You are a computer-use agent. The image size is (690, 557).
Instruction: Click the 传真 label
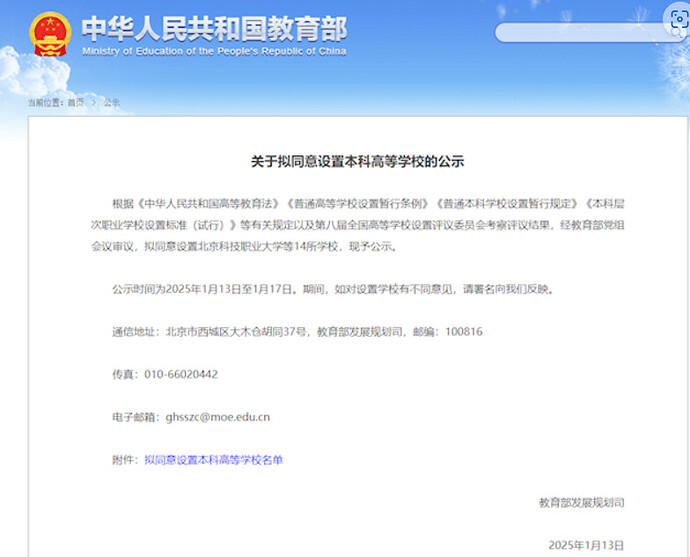pyautogui.click(x=123, y=374)
